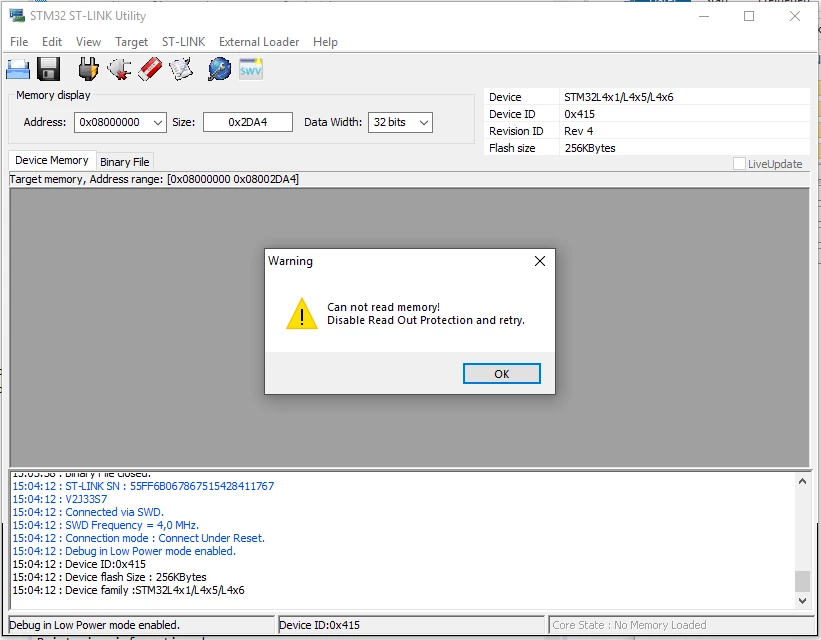Maximize the ST-LINK Utility window
Viewport: 821px width, 640px height.
(x=749, y=16)
